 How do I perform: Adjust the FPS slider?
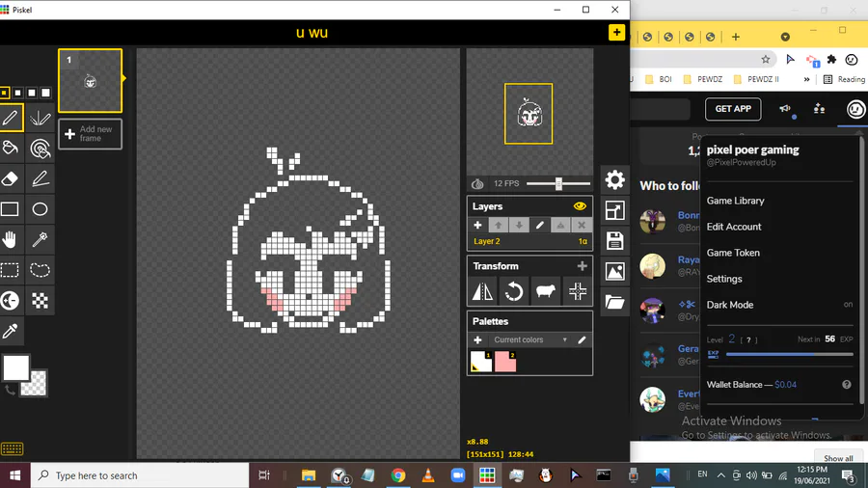(558, 183)
